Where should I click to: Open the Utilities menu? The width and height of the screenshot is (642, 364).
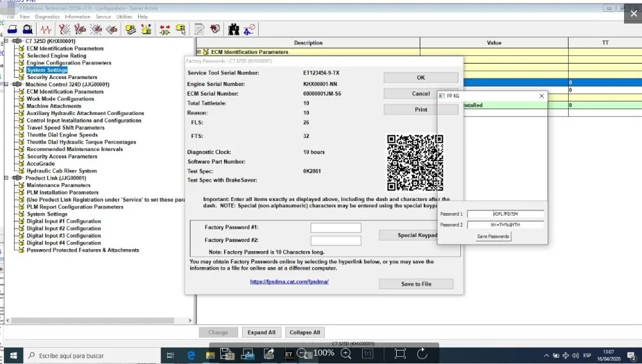[x=124, y=17]
